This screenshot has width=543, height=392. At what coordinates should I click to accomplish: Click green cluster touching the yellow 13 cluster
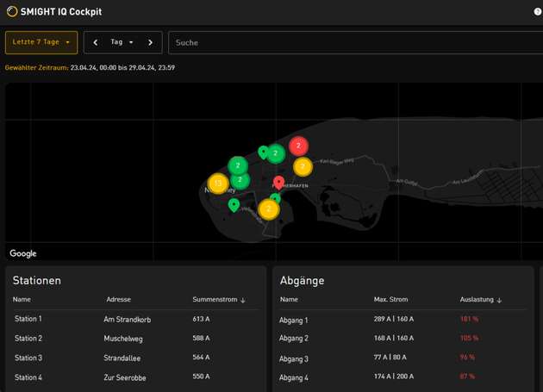(x=240, y=181)
